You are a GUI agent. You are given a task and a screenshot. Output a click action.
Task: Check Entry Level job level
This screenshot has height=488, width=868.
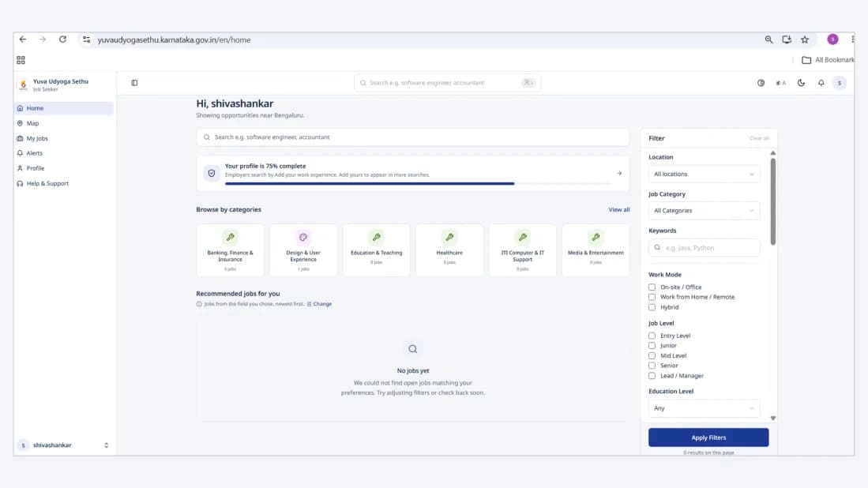[652, 336]
